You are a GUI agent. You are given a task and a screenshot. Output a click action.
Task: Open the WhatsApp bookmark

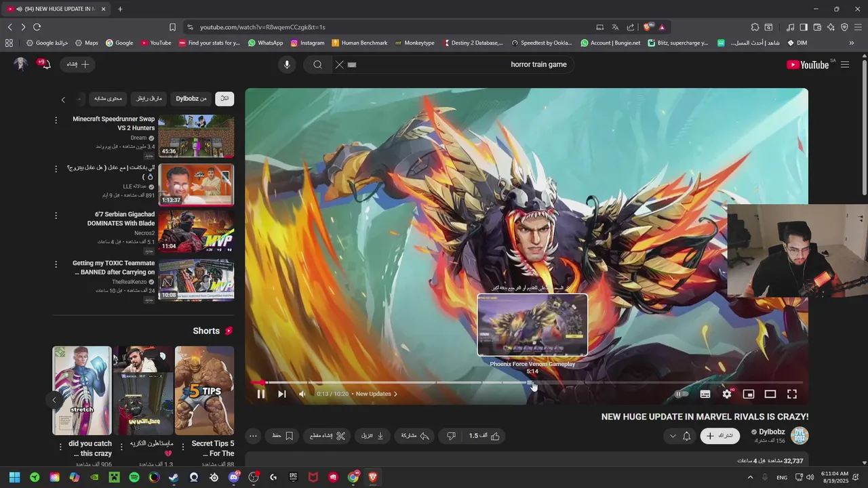click(265, 43)
